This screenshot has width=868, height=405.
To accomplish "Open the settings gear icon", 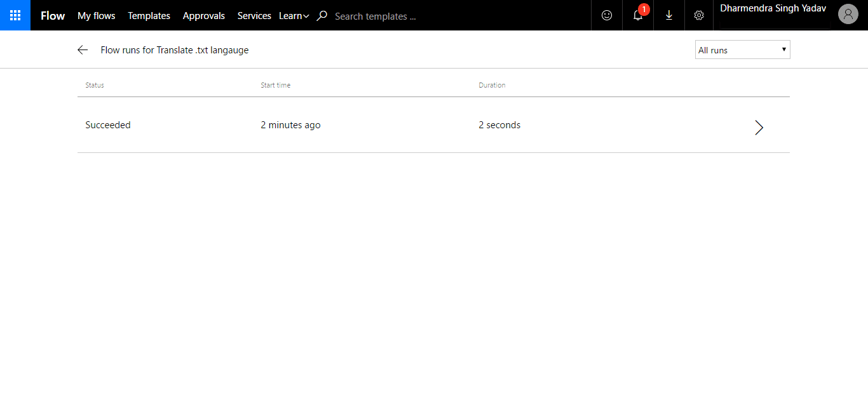I will pyautogui.click(x=699, y=15).
